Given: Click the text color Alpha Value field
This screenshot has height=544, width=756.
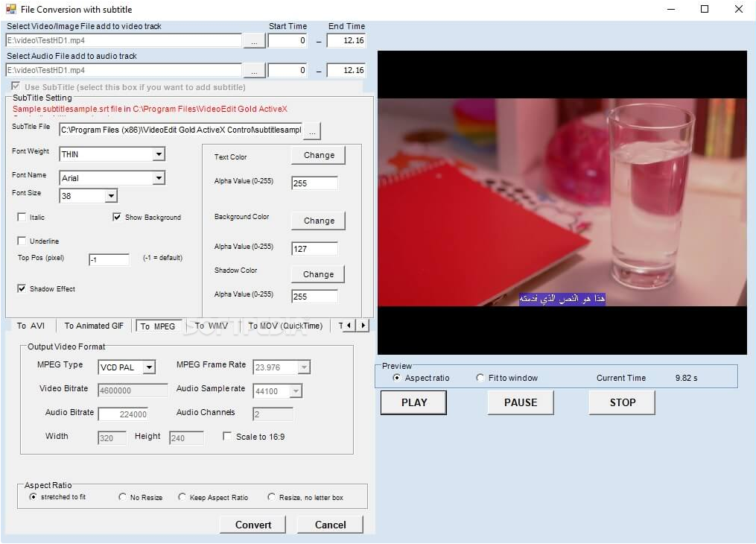Looking at the screenshot, I should [x=315, y=183].
